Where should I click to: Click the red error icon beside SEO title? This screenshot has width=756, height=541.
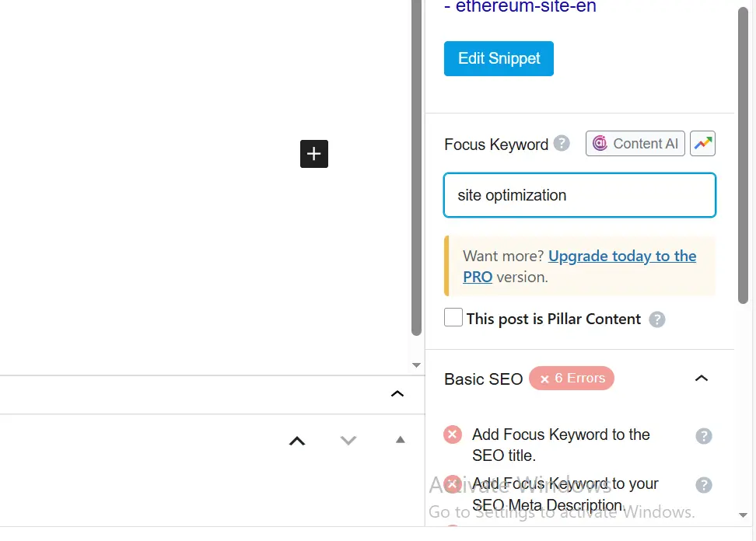coord(453,435)
